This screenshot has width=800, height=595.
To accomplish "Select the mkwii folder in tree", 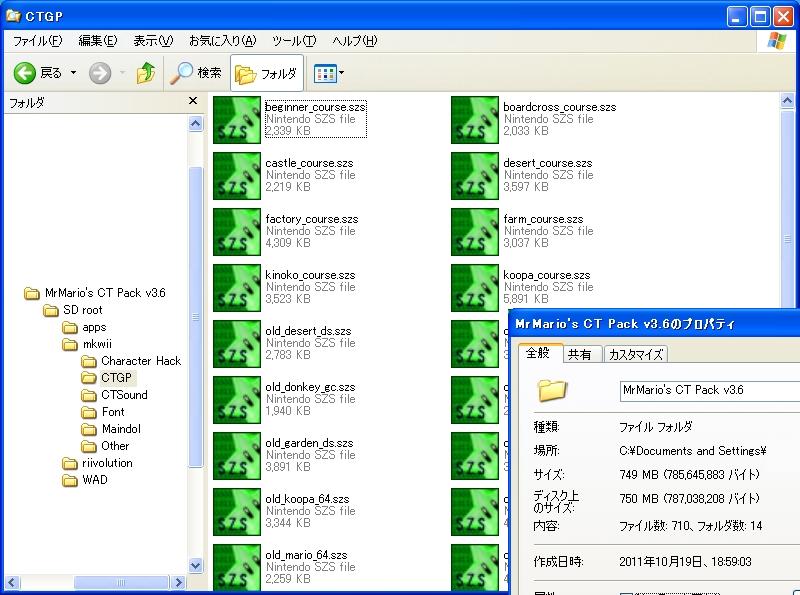I will [97, 344].
